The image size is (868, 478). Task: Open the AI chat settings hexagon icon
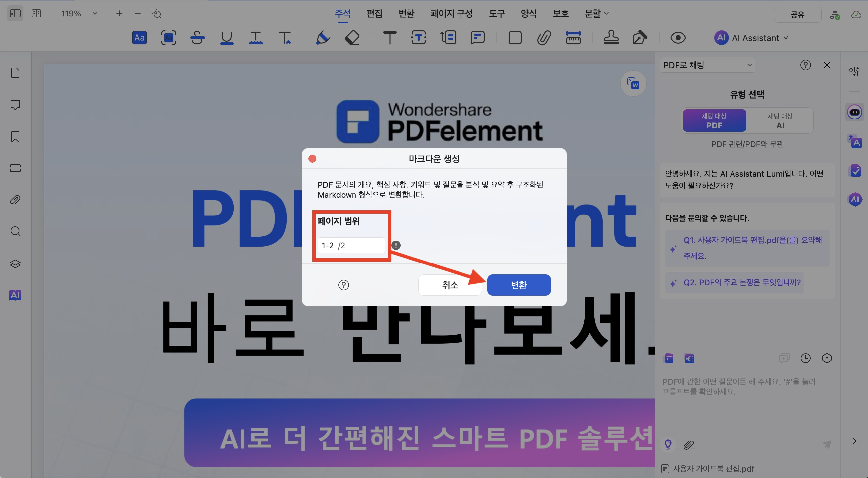tap(827, 358)
